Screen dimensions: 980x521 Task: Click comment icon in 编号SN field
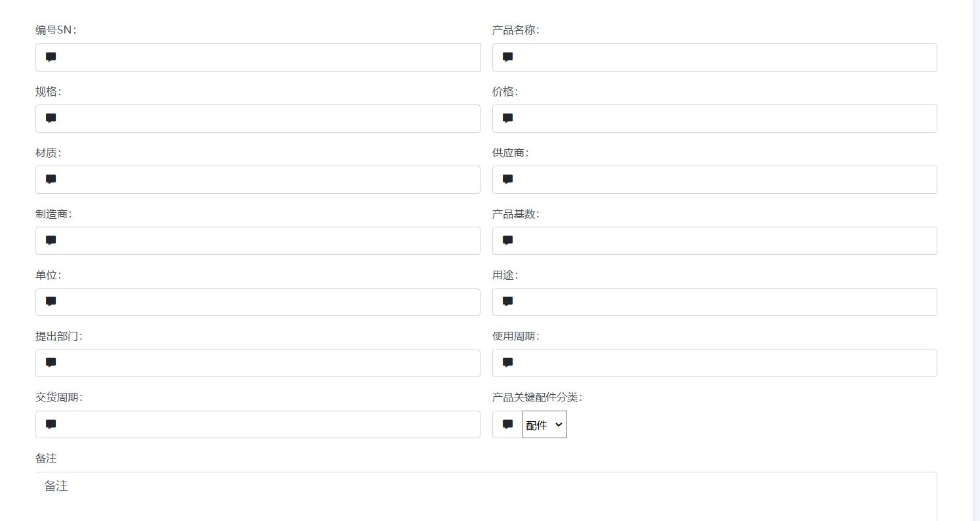pyautogui.click(x=51, y=57)
